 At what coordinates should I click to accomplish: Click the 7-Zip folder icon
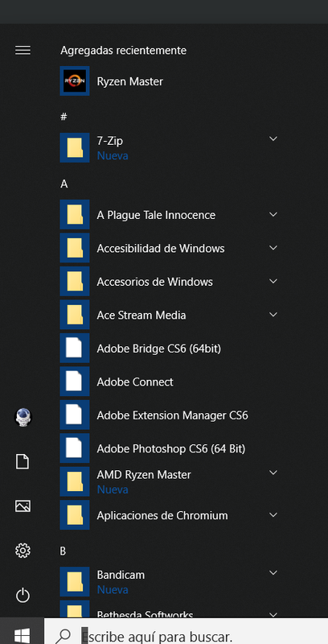75,147
